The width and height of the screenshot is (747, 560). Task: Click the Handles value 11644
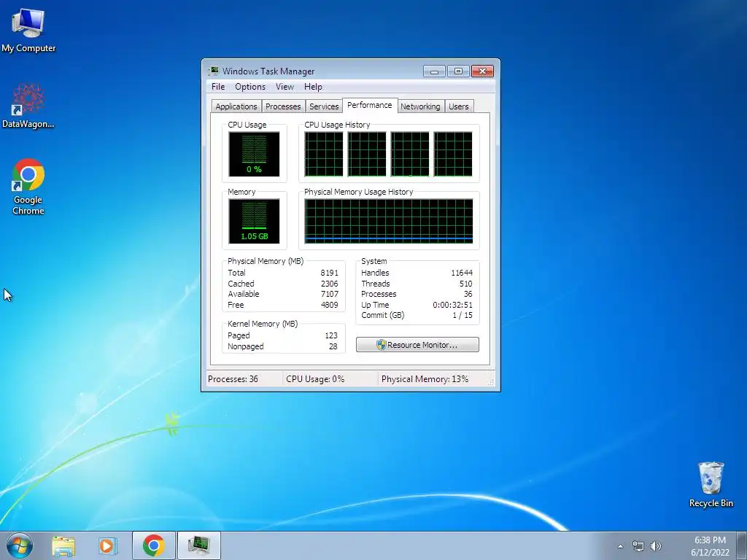462,273
